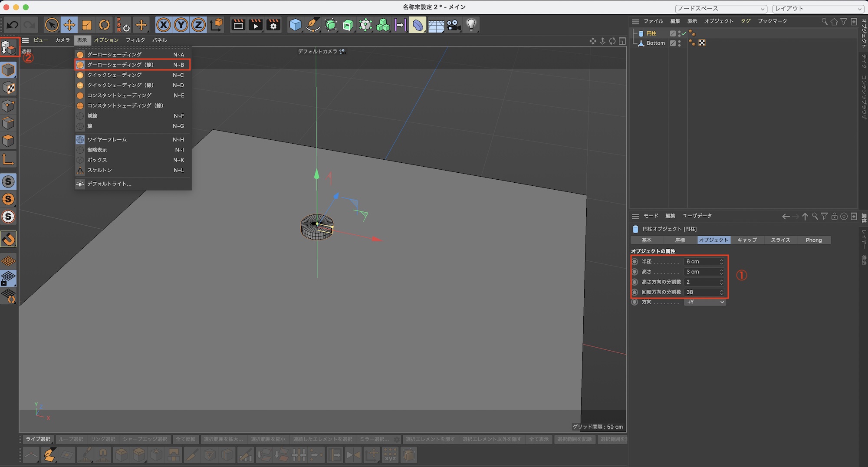Click the Make Editable icon
The width and height of the screenshot is (868, 467).
point(9,47)
